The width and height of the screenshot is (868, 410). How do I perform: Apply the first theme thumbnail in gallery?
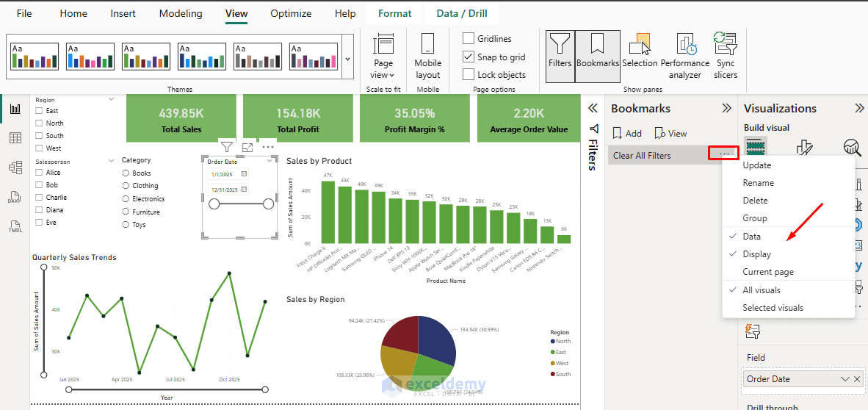click(35, 57)
